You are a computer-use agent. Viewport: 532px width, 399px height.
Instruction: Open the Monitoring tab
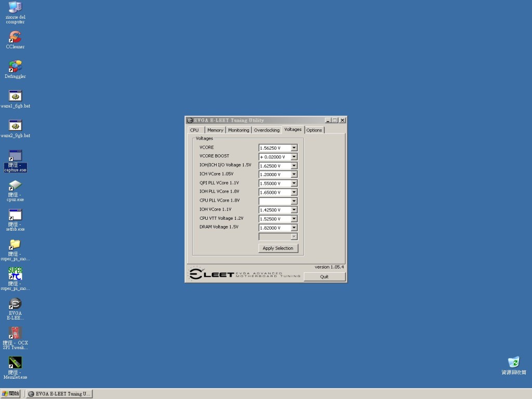click(238, 130)
